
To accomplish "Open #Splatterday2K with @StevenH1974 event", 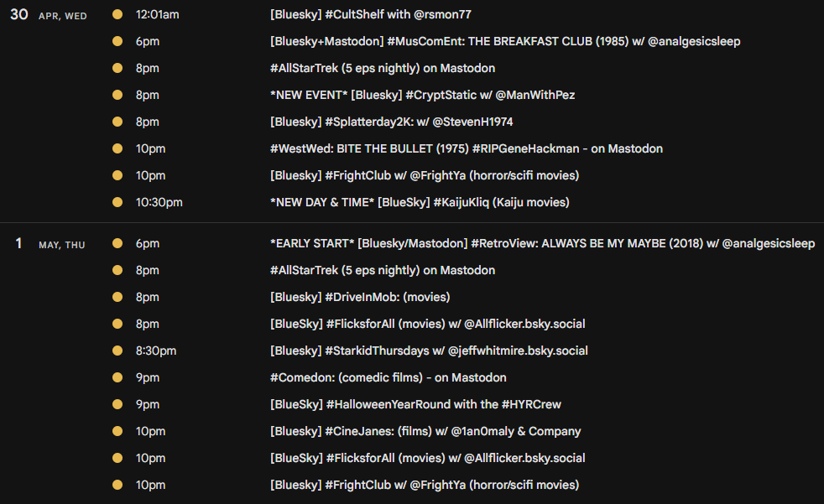I will [x=392, y=122].
